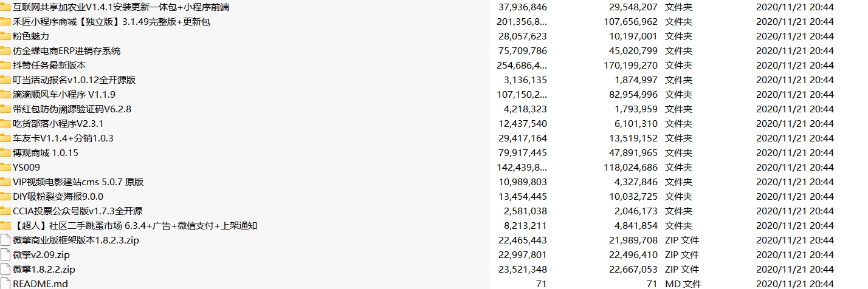This screenshot has height=289, width=868.
Task: Select the 带红包防伪溯源验证码V6.2.8 folder
Action: (x=72, y=109)
